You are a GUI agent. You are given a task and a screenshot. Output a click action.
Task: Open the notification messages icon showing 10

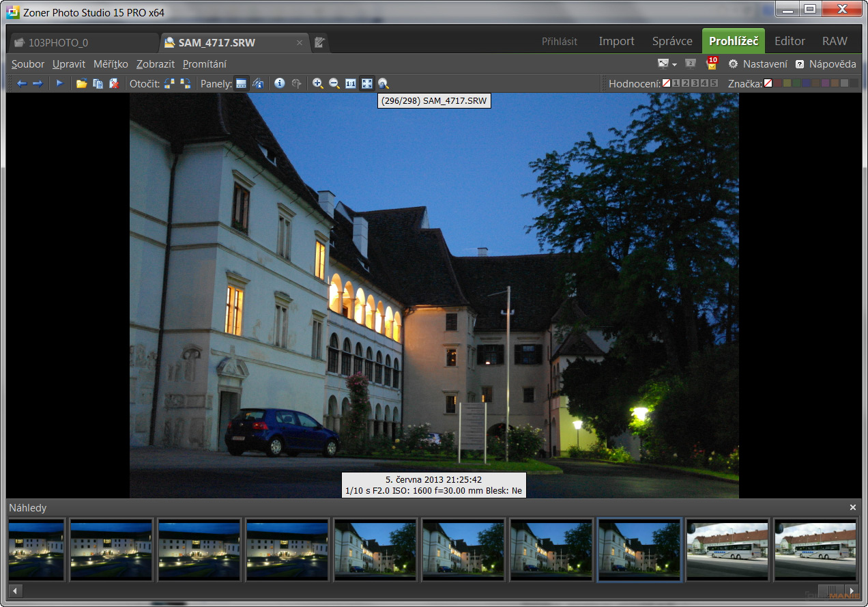point(712,63)
